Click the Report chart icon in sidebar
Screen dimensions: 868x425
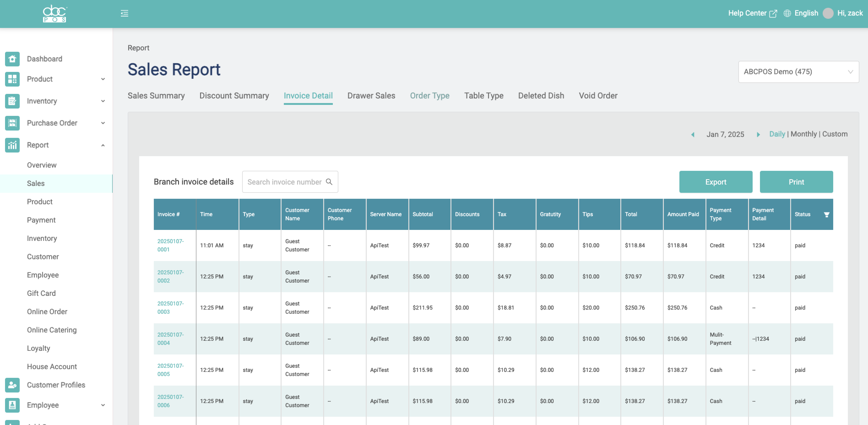click(x=12, y=145)
